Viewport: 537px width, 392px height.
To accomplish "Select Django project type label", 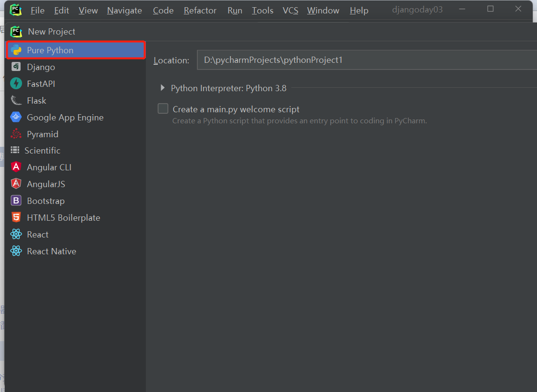I will click(41, 67).
